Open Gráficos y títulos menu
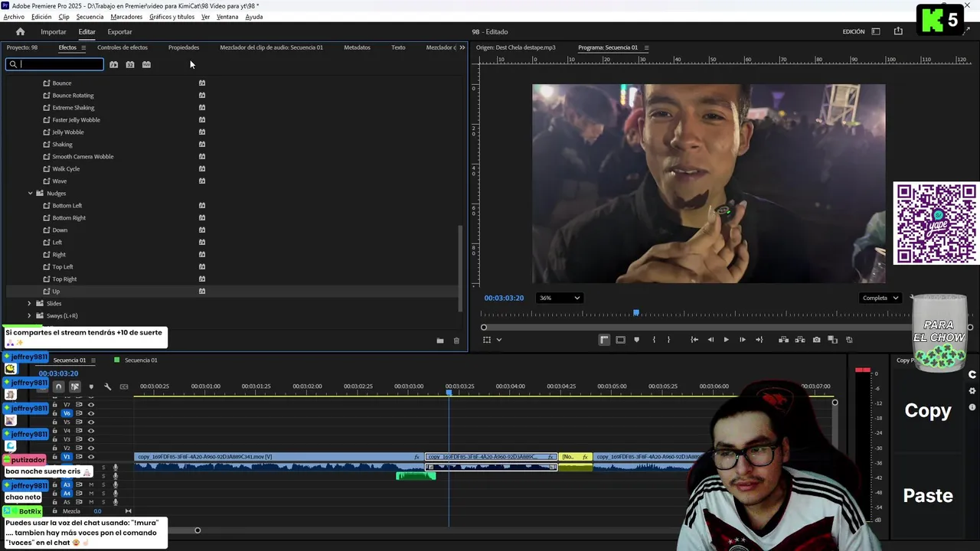 coord(171,17)
